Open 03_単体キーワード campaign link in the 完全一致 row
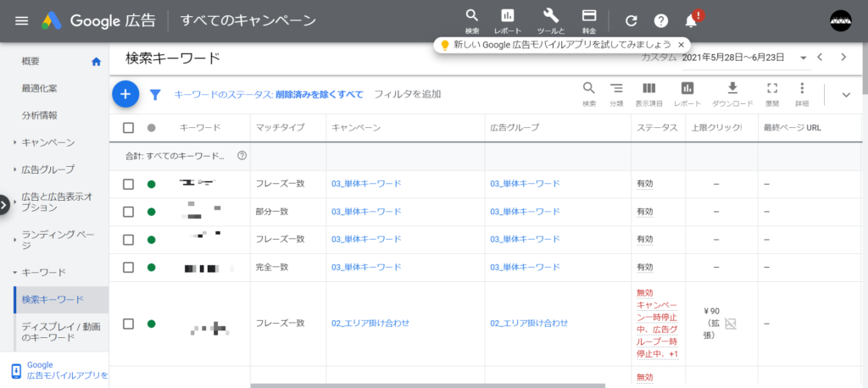Image resolution: width=868 pixels, height=388 pixels. coord(366,268)
